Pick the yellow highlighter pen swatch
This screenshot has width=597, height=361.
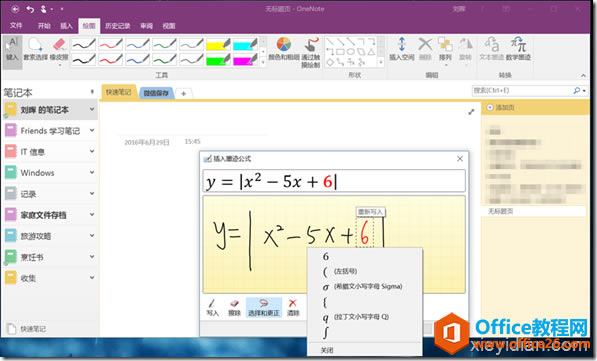[218, 45]
